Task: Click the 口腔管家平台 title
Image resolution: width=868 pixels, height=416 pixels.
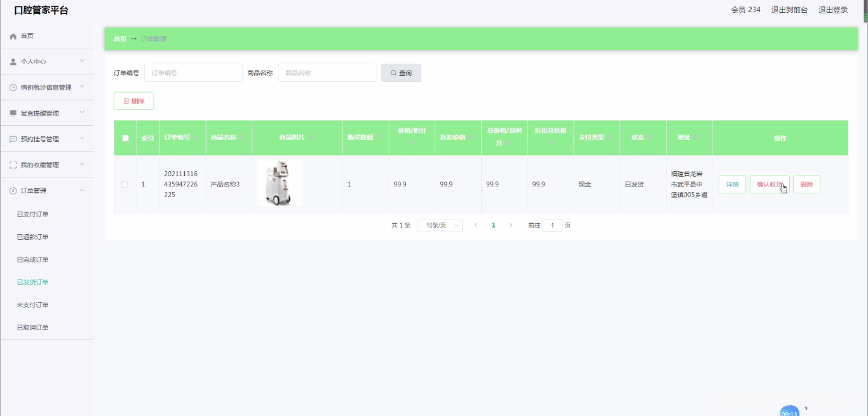Action: pyautogui.click(x=41, y=10)
